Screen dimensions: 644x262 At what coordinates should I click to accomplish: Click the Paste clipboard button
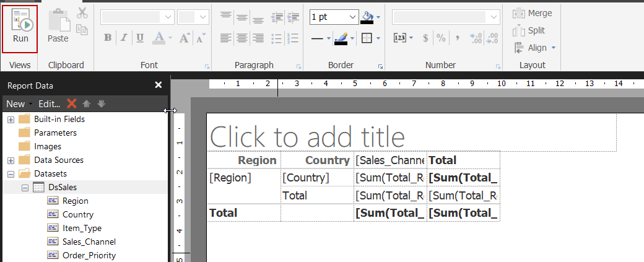pyautogui.click(x=58, y=26)
